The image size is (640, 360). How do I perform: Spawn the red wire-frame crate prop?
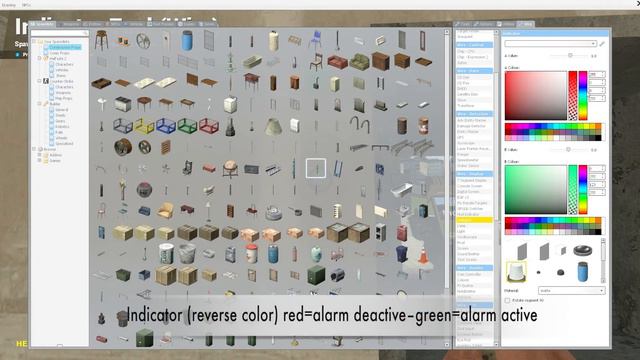[209, 126]
